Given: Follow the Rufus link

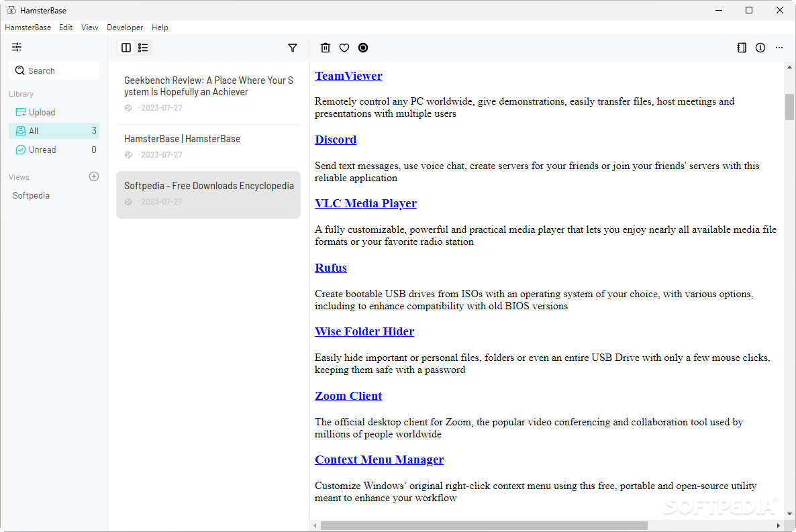Looking at the screenshot, I should (x=330, y=268).
